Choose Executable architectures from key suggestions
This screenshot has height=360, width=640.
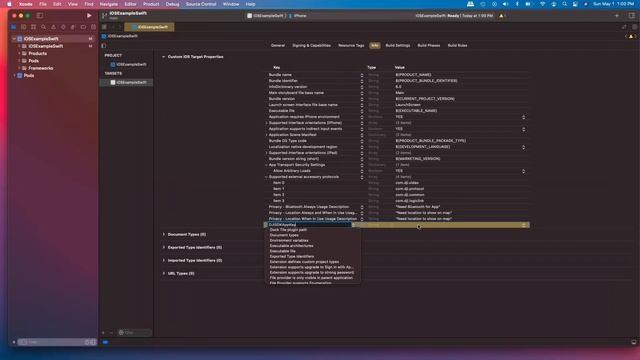coord(291,246)
